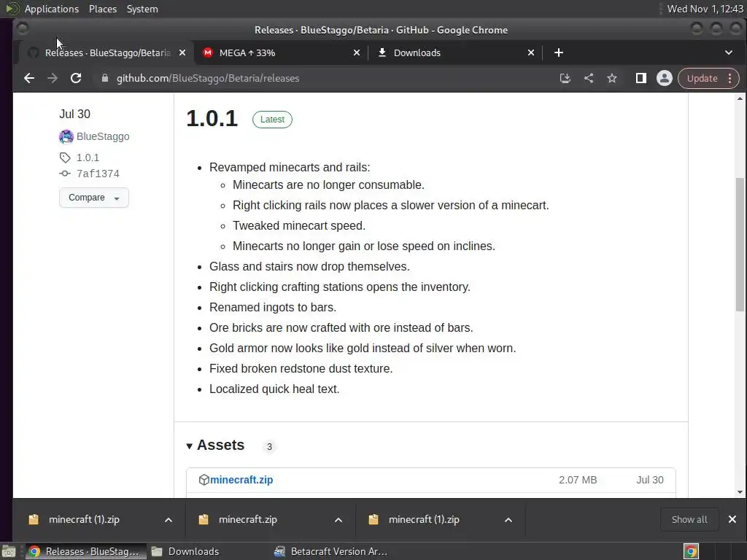Screen dimensions: 747x560
Task: Open the System menu
Action: tap(142, 9)
